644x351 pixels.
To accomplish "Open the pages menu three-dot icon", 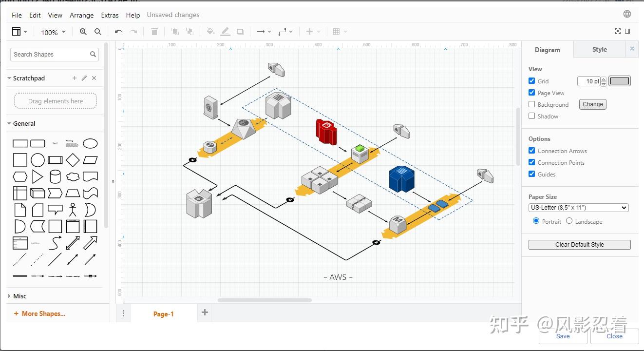I will pyautogui.click(x=123, y=313).
